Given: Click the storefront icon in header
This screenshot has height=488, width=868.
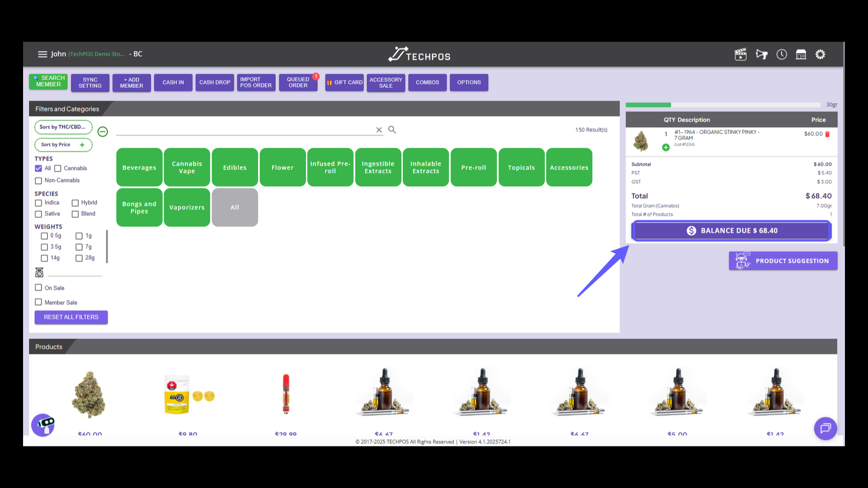Looking at the screenshot, I should 801,55.
